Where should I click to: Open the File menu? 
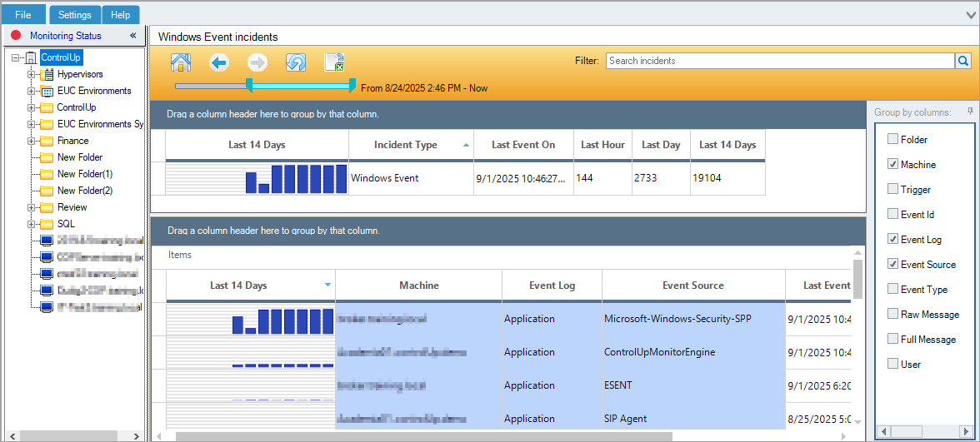coord(23,15)
